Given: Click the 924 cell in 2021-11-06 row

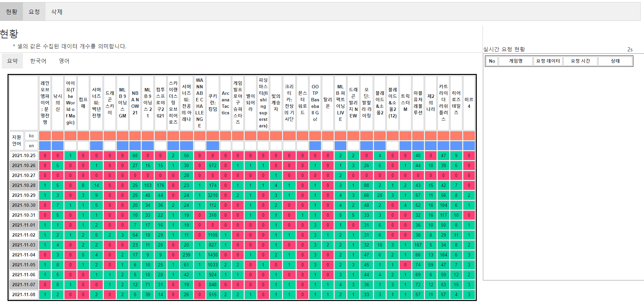Looking at the screenshot, I should [213, 275].
